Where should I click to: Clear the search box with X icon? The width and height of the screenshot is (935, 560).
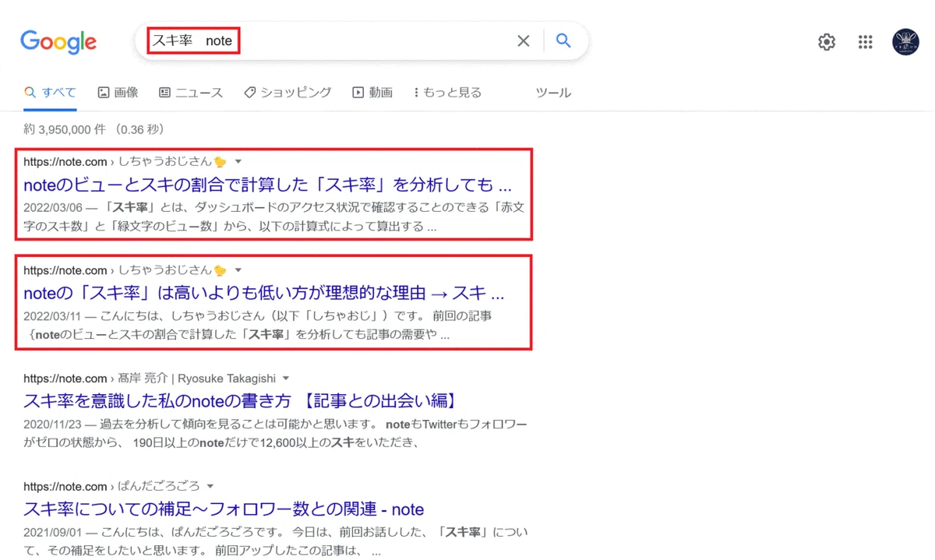coord(524,41)
